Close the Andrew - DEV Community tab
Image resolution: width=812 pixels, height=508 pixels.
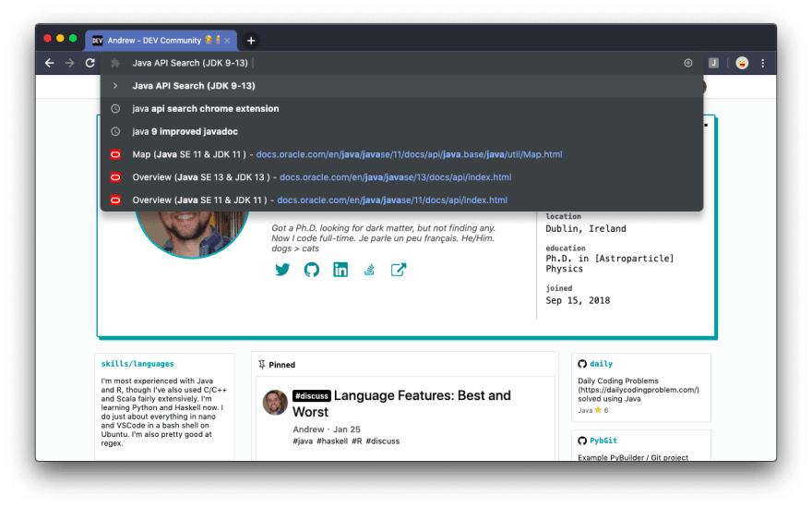[227, 41]
